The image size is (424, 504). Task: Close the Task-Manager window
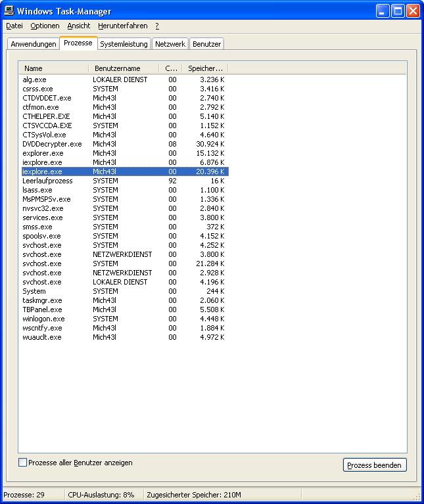[413, 11]
